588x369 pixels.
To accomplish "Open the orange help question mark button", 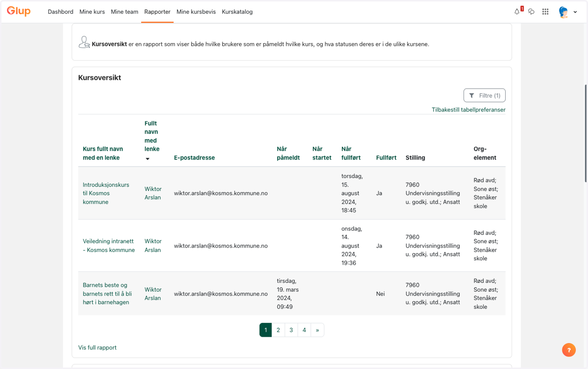I will coord(569,350).
